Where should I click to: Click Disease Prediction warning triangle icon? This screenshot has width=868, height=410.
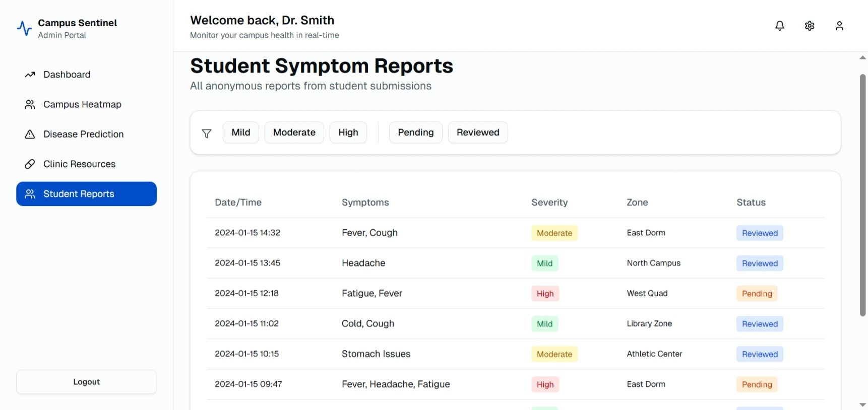(x=30, y=134)
